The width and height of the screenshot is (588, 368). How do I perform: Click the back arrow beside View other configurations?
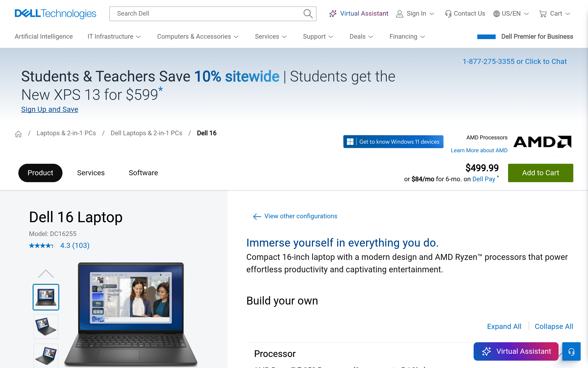[x=257, y=216]
